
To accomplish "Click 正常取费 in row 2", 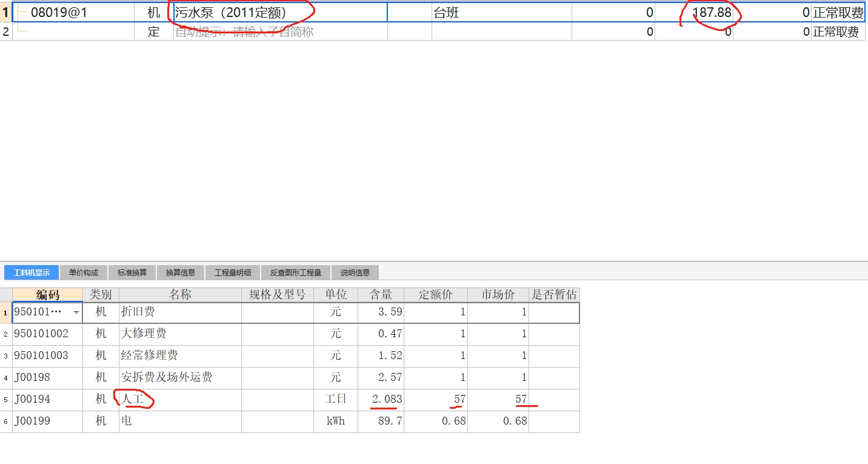I will 838,32.
